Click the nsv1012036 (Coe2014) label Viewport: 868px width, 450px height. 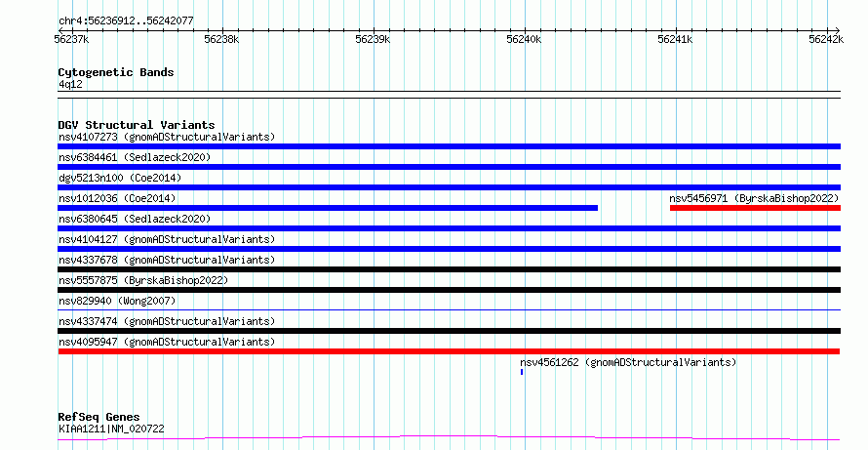[117, 198]
